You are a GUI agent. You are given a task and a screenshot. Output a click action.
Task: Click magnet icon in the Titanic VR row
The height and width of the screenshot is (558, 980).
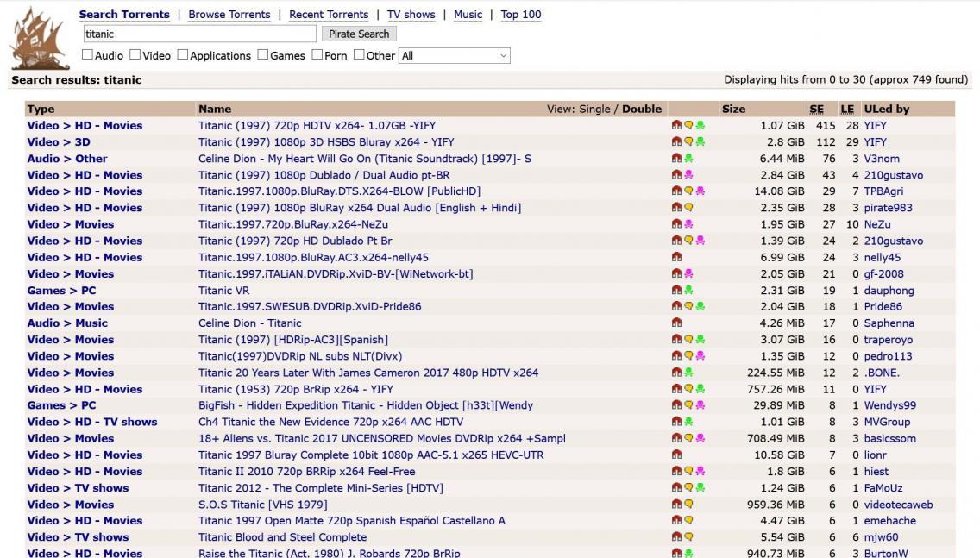(676, 290)
